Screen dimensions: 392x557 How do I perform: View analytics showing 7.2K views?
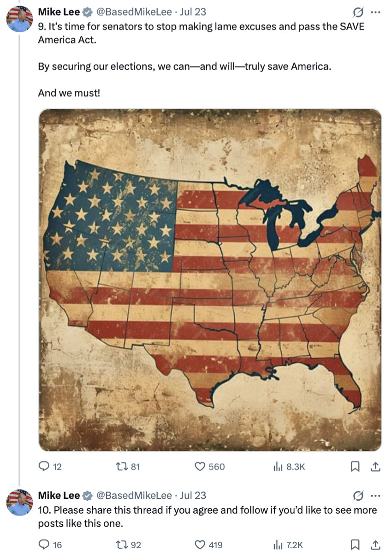coord(288,545)
